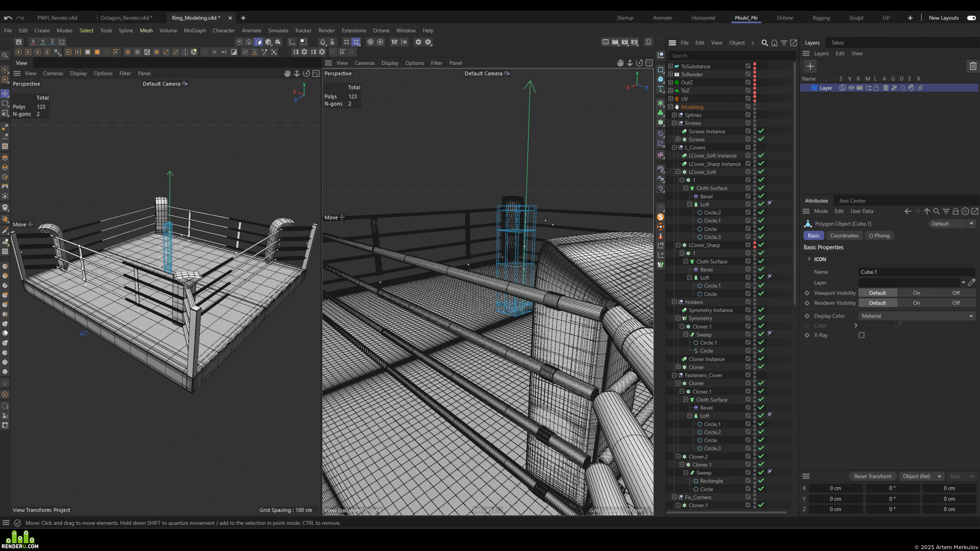
Task: Select the Move tool in left sidebar
Action: pos(5,93)
